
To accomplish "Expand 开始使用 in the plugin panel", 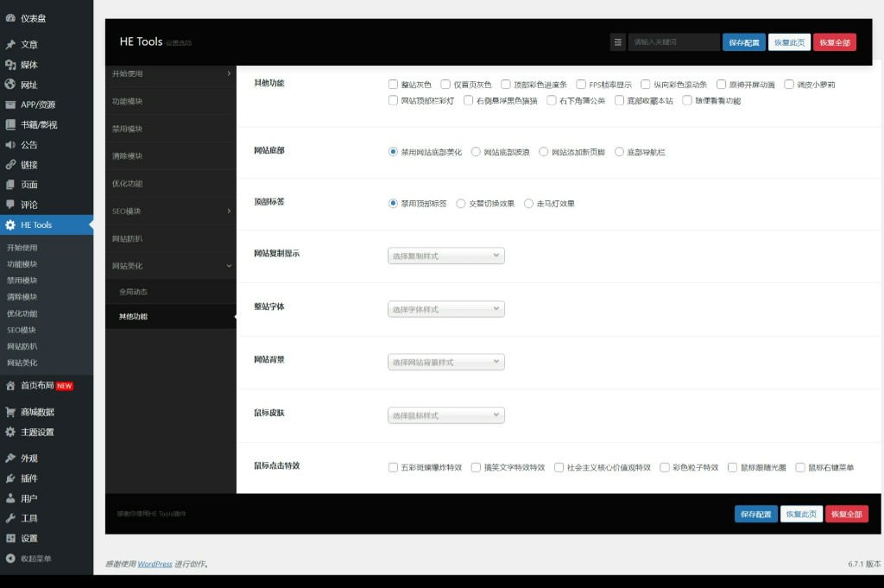I will [171, 73].
